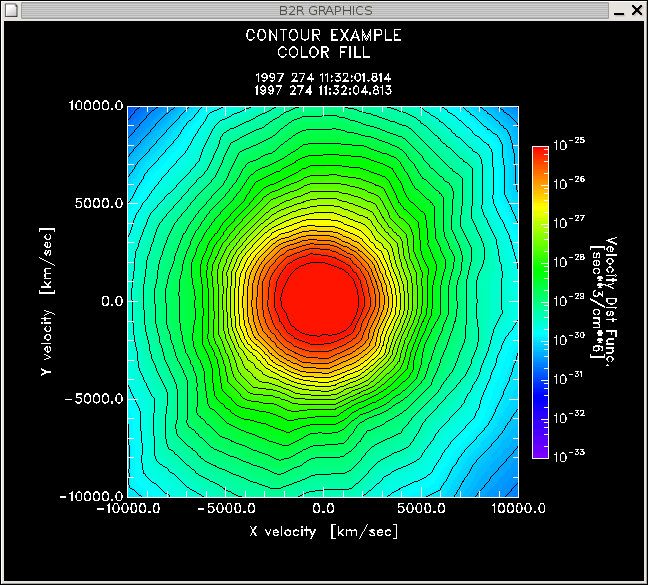Click the 10^-32 color bar label

(x=569, y=417)
